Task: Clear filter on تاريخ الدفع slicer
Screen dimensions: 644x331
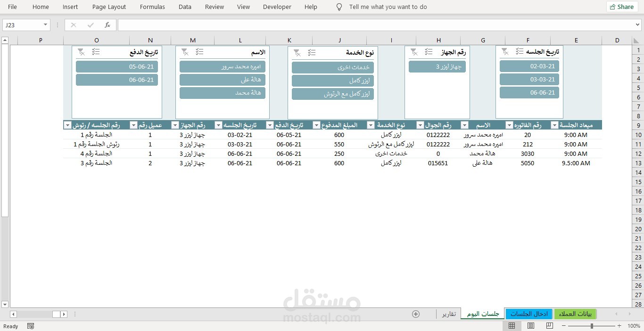Action: pos(81,52)
